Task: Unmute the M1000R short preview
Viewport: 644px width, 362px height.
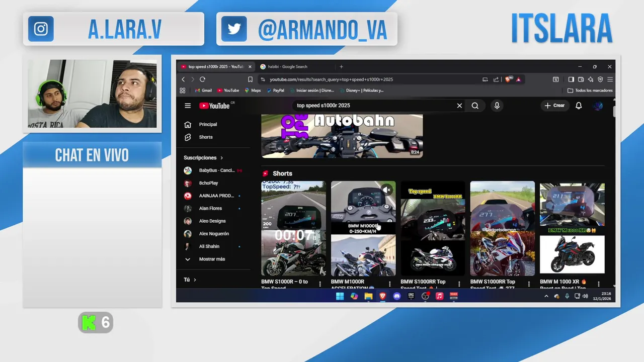Action: (387, 190)
